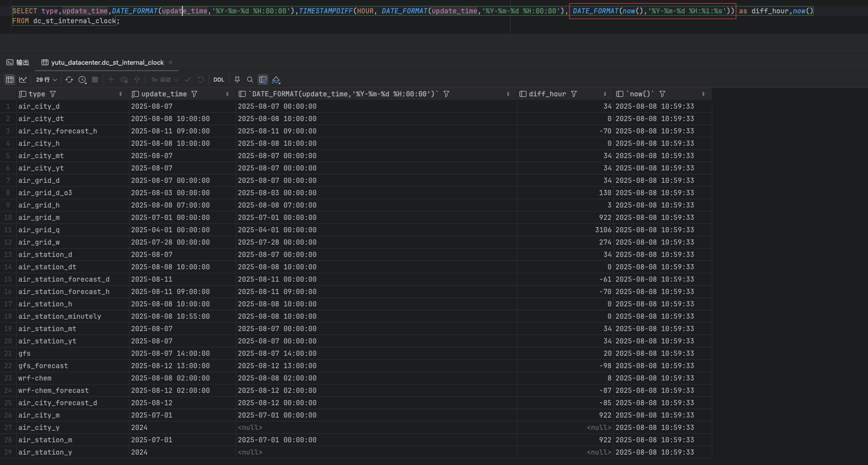The width and height of the screenshot is (868, 465).
Task: Select row number 10 in the gutter
Action: click(8, 217)
